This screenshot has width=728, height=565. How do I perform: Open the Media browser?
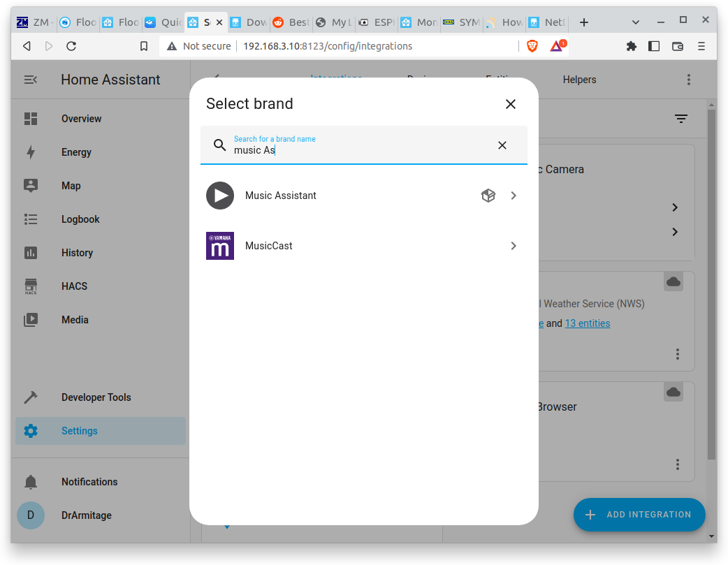tap(101, 319)
